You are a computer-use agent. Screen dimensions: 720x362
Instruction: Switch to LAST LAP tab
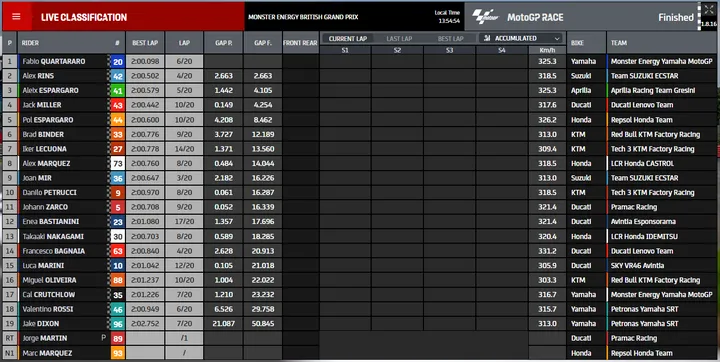click(399, 39)
